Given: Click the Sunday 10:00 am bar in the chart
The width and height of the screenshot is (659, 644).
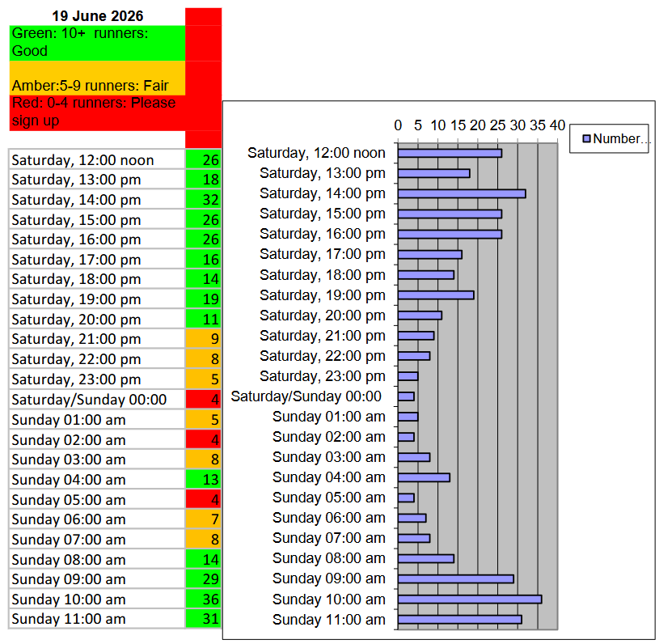Looking at the screenshot, I should [470, 599].
